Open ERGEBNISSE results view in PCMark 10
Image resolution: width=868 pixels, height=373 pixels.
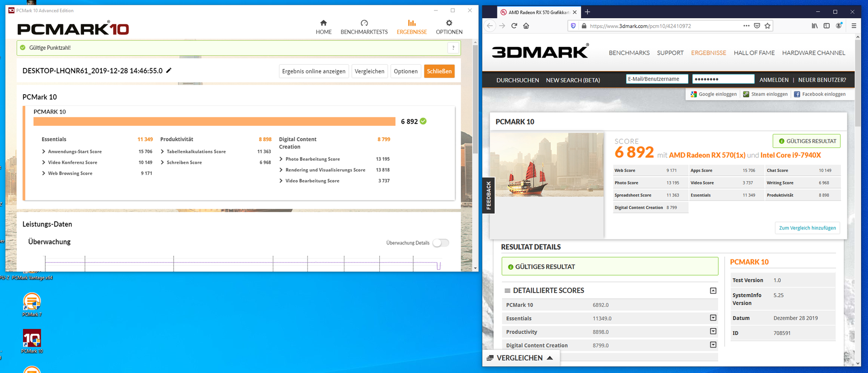[411, 27]
